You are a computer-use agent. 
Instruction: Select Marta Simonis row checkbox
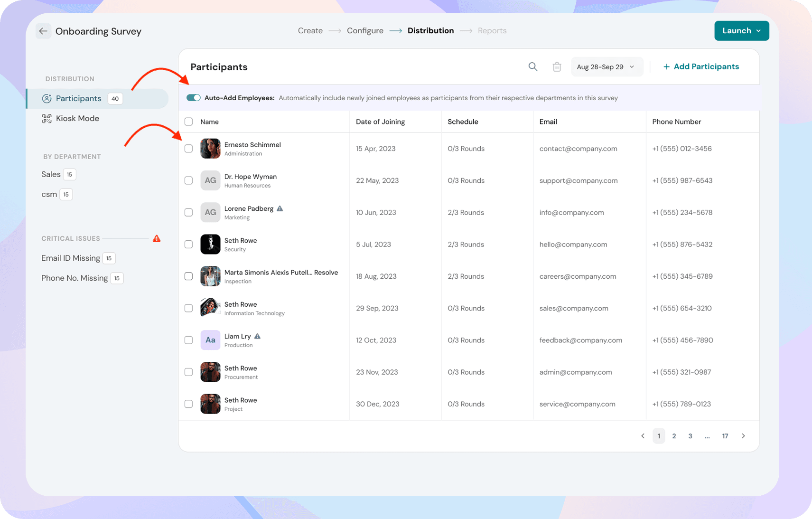pos(188,276)
